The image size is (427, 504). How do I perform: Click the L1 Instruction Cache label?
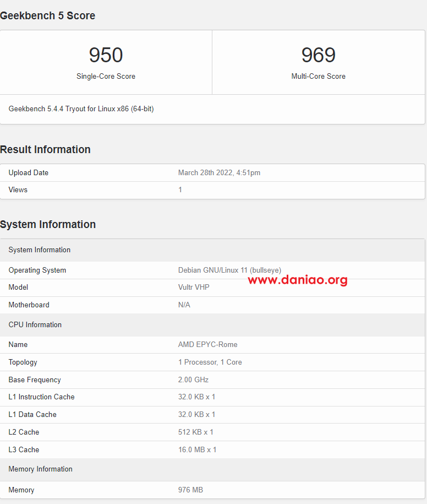(41, 397)
